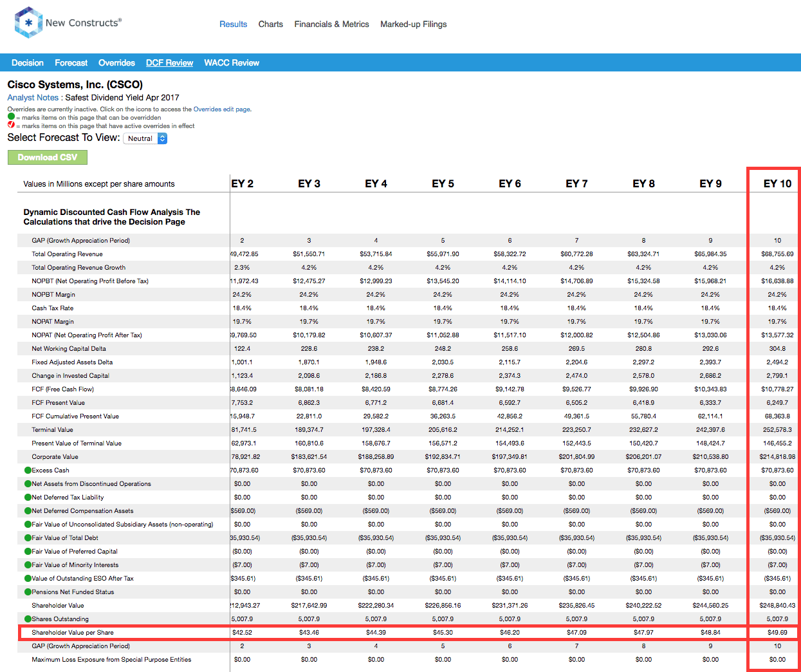801x672 pixels.
Task: Go to Financials & Metrics
Action: click(x=332, y=24)
